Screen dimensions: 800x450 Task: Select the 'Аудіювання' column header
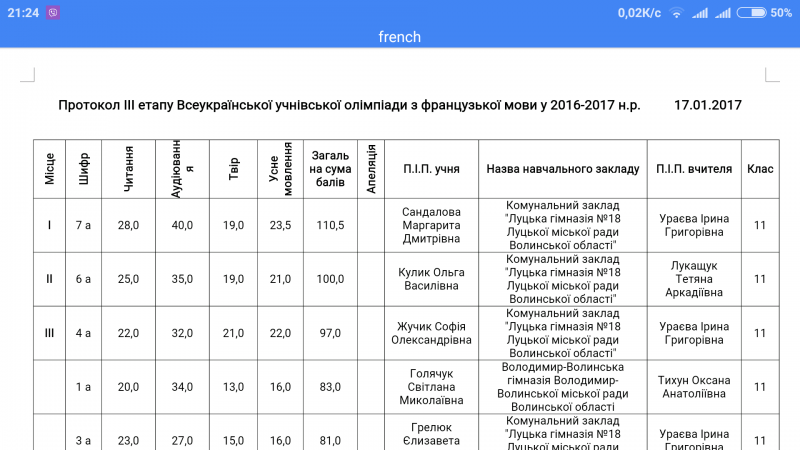tap(182, 169)
